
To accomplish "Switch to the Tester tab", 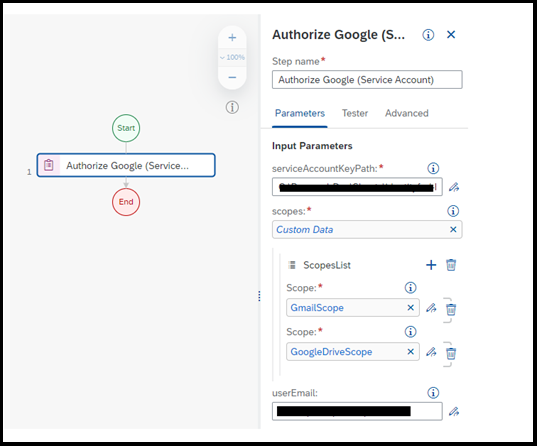I will coord(355,113).
